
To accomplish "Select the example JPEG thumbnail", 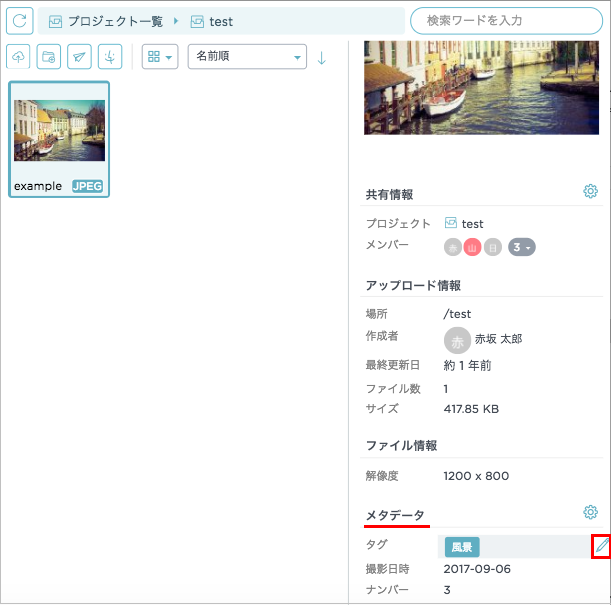I will [59, 139].
